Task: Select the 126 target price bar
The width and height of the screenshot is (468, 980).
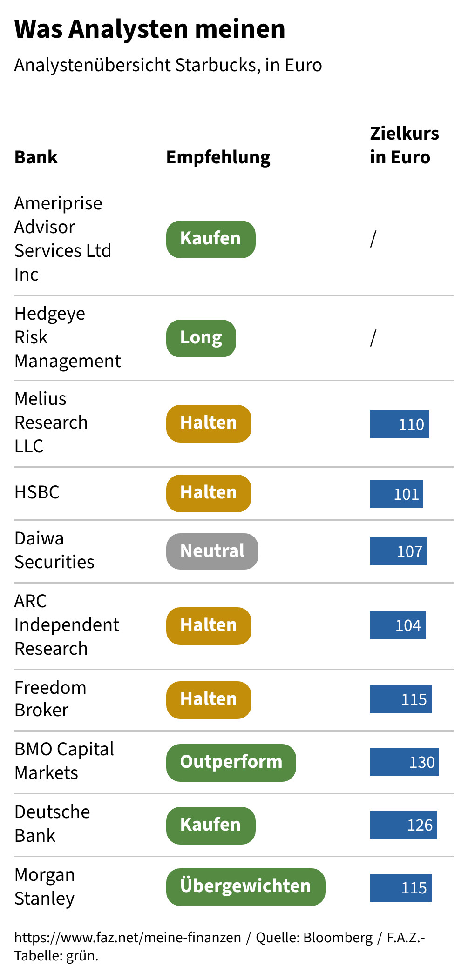Action: coord(403,825)
